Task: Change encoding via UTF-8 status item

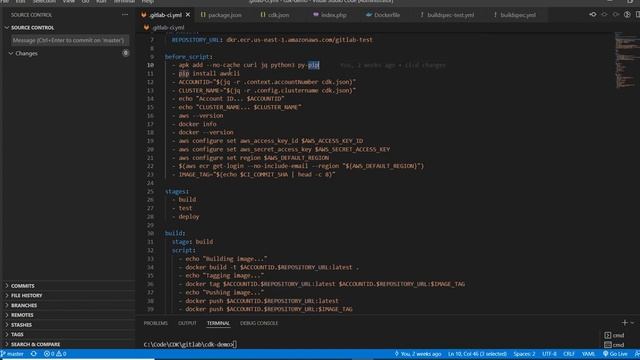Action: coord(549,354)
